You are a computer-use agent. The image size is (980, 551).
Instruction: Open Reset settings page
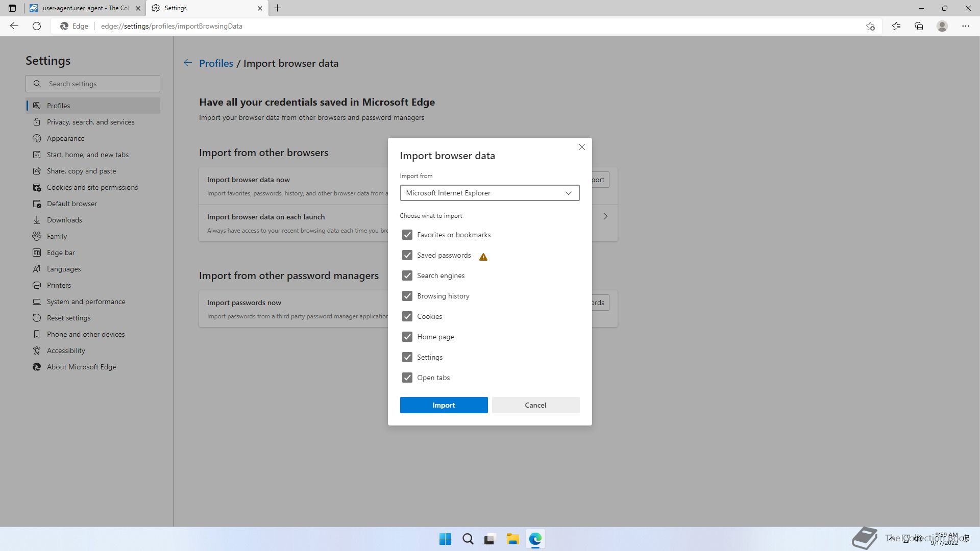click(93, 318)
